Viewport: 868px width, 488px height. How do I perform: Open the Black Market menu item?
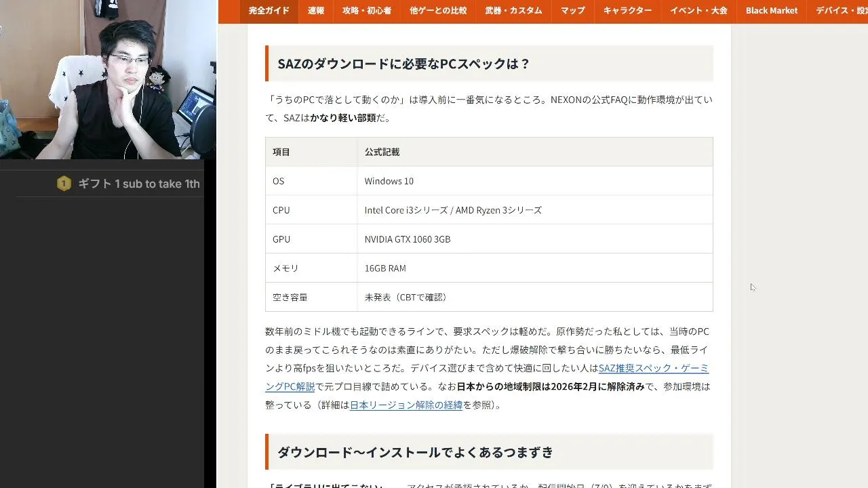click(x=772, y=11)
